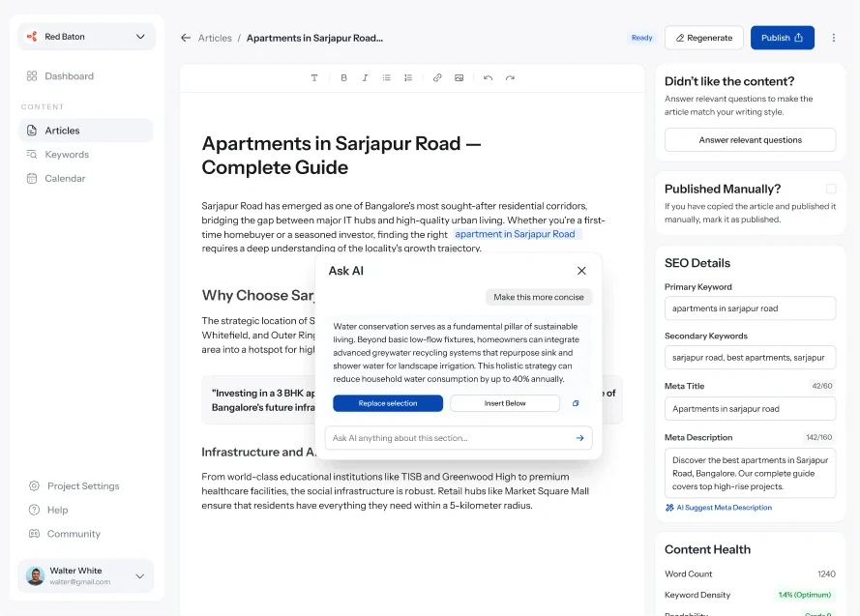The image size is (860, 616).
Task: Open the Articles menu item
Action: pyautogui.click(x=85, y=131)
